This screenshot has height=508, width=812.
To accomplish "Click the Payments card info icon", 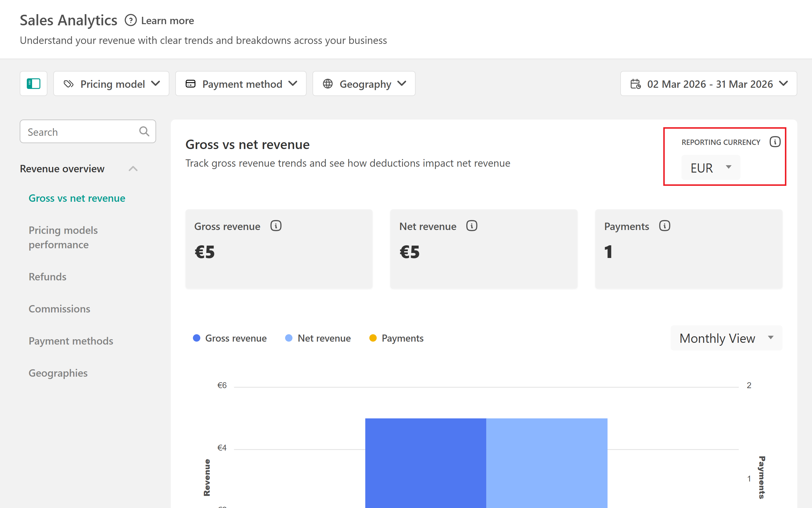I will click(664, 226).
